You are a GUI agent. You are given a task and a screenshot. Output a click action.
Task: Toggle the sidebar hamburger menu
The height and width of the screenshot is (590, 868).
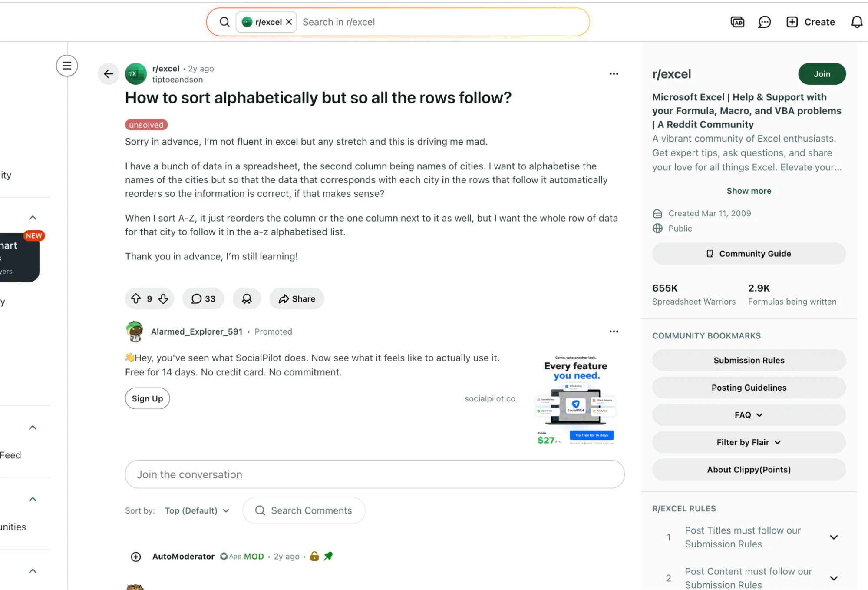(x=67, y=66)
